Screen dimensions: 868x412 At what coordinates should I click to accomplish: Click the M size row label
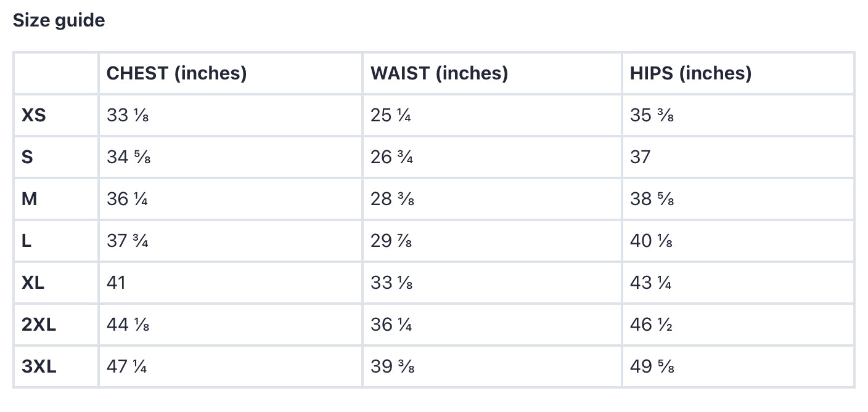click(29, 199)
